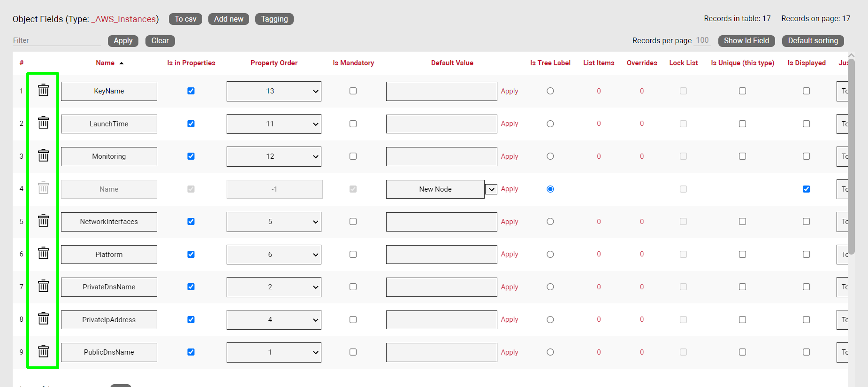Screen dimensions: 868x387
Task: Delete the KeyName field via trash icon
Action: coord(43,90)
